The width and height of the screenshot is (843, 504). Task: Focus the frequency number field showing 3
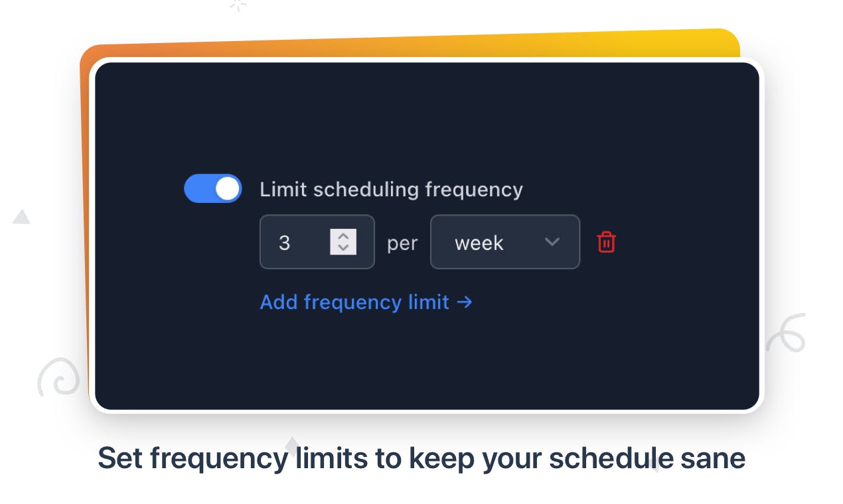(317, 242)
